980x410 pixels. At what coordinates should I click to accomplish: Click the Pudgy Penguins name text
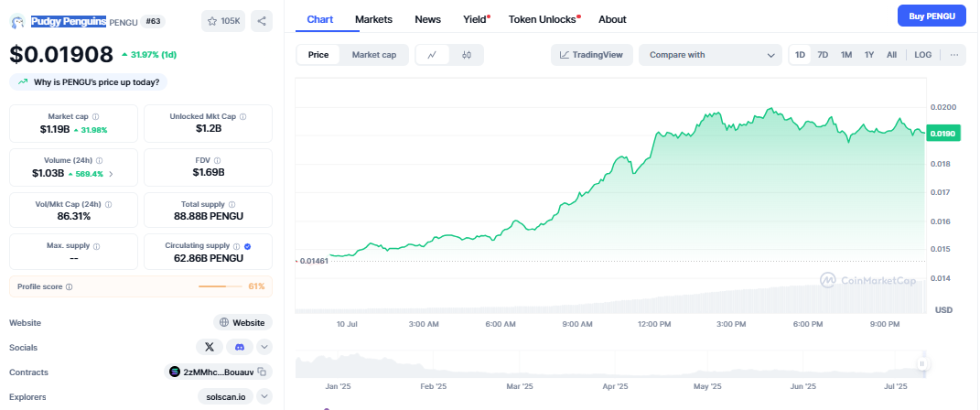69,21
